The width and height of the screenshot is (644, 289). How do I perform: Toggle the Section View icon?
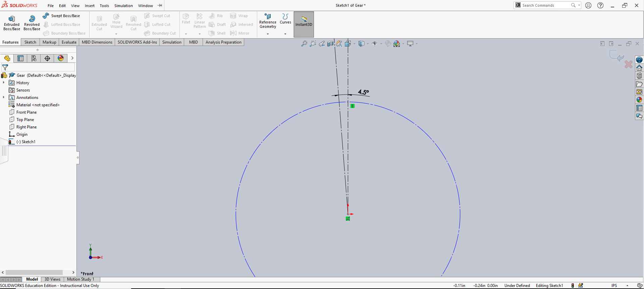330,44
